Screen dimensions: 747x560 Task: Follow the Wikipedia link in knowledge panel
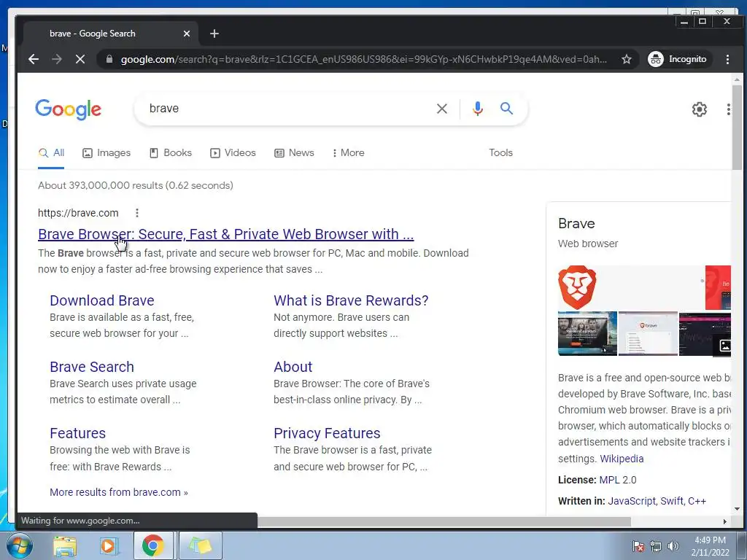pos(622,459)
